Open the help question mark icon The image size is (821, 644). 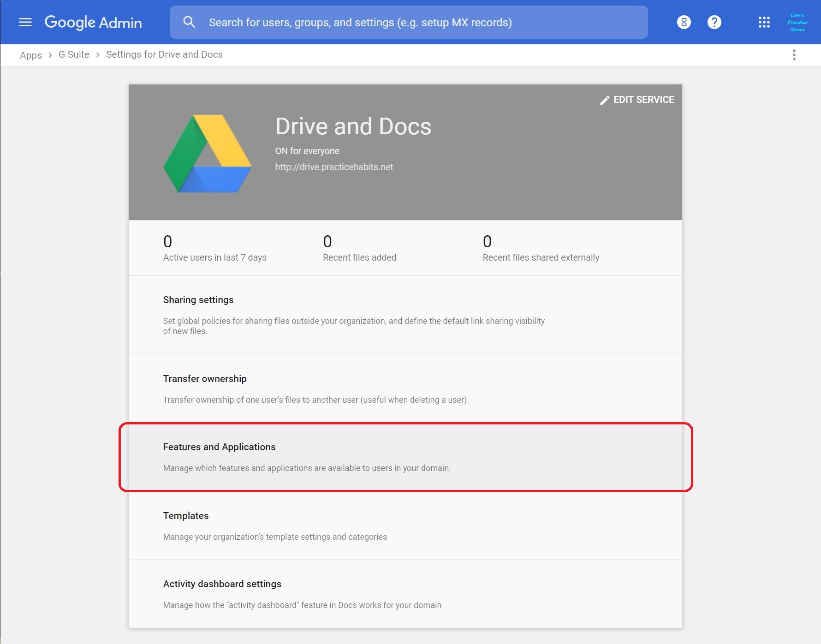714,22
